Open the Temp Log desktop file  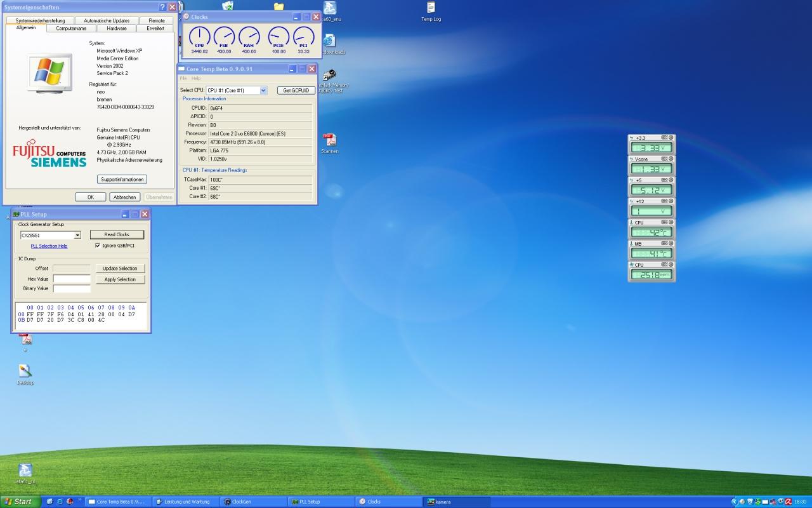pos(431,11)
